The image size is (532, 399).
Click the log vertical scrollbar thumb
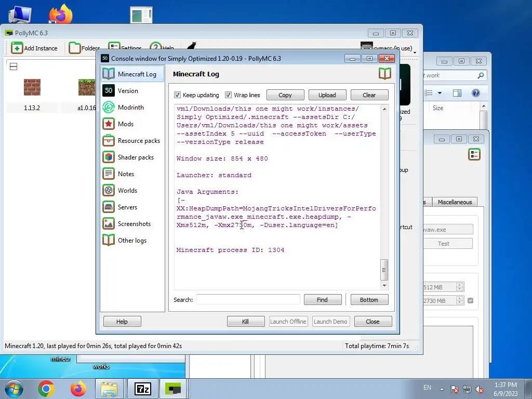[x=384, y=270]
